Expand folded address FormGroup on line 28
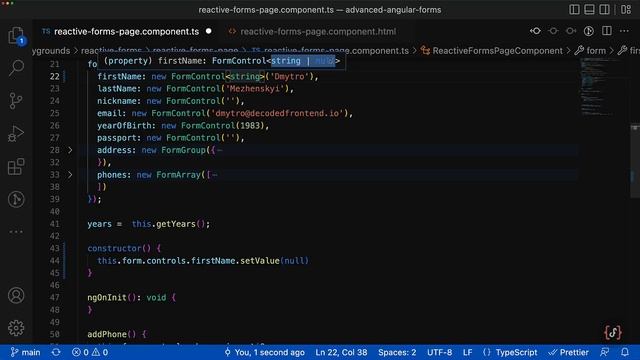The width and height of the screenshot is (640, 360). pyautogui.click(x=70, y=150)
